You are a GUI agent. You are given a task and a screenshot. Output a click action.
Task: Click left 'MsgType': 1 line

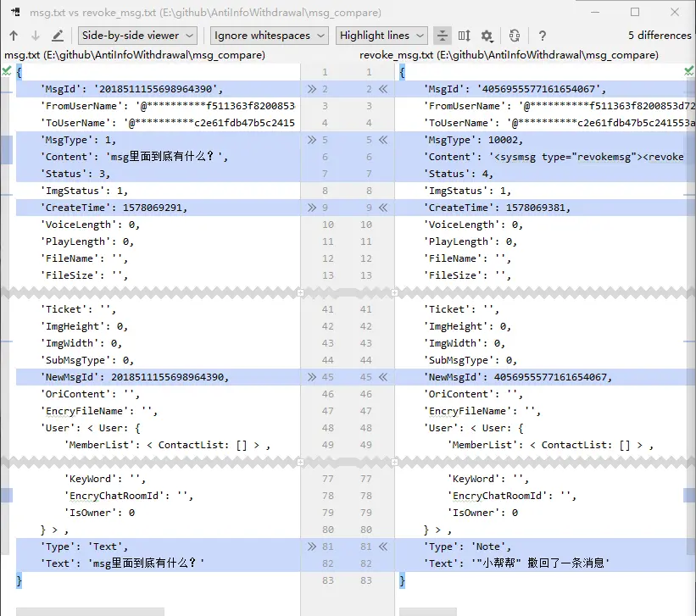[x=158, y=141]
